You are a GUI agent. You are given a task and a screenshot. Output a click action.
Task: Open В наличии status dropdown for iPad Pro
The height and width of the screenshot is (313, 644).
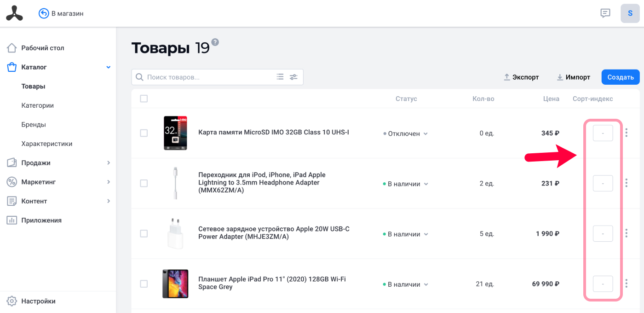(406, 284)
